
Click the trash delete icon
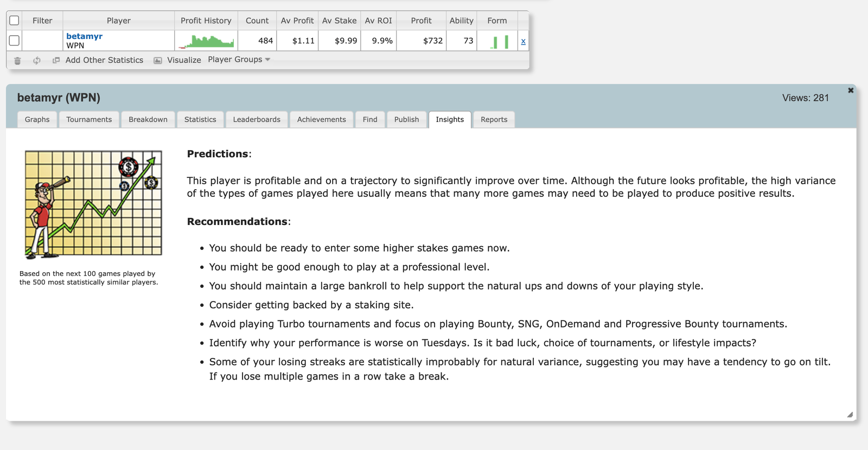pyautogui.click(x=17, y=61)
